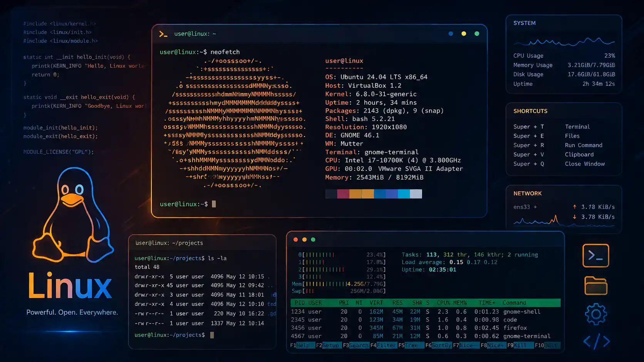Select F6 SortBy in htop footer

coord(438,345)
